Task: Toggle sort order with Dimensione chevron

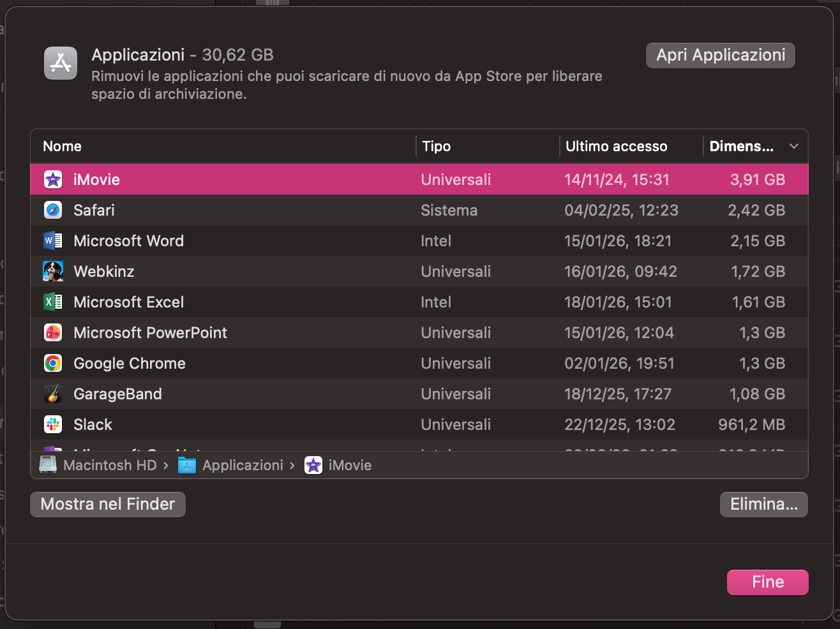Action: (x=793, y=147)
